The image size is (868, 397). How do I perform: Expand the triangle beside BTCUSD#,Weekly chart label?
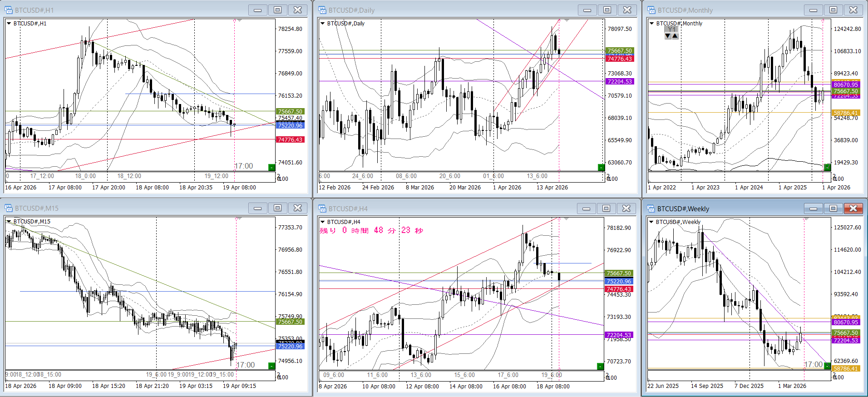point(651,222)
